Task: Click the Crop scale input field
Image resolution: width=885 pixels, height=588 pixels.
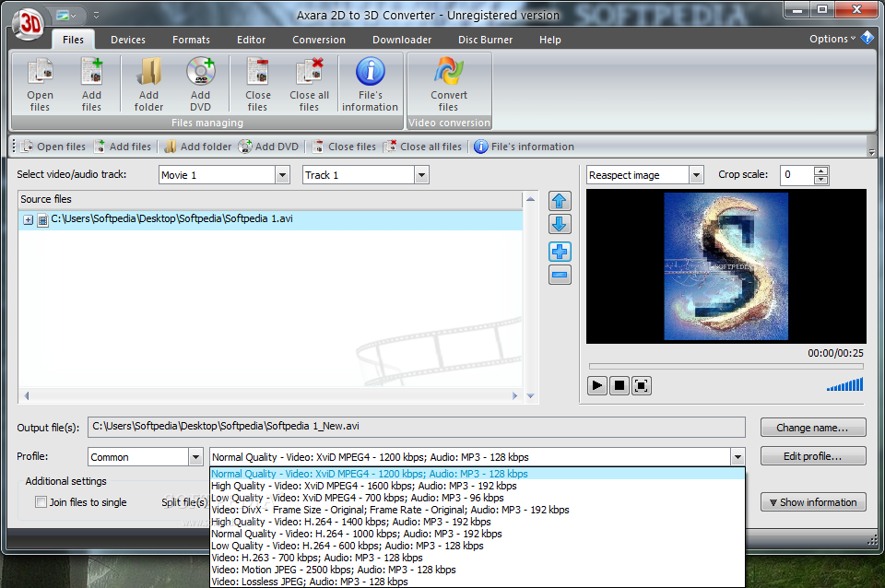Action: pos(796,175)
